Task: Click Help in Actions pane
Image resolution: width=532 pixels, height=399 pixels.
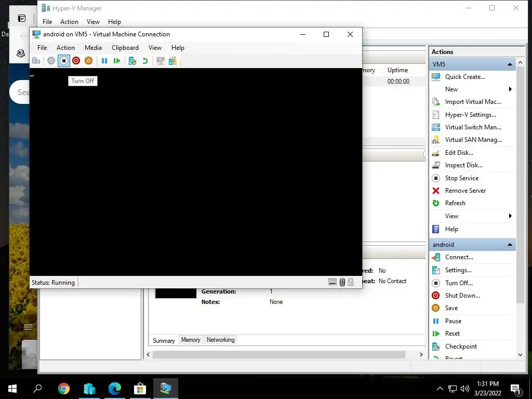Action: coord(451,229)
